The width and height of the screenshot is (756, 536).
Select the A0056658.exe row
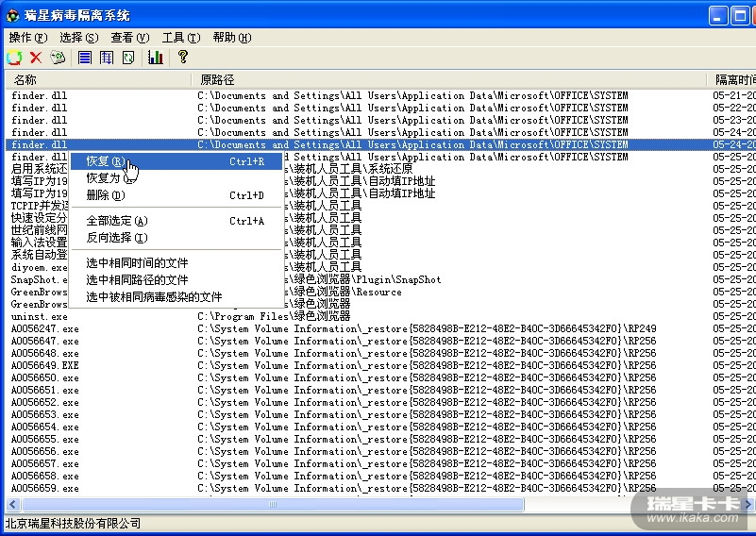(380, 476)
